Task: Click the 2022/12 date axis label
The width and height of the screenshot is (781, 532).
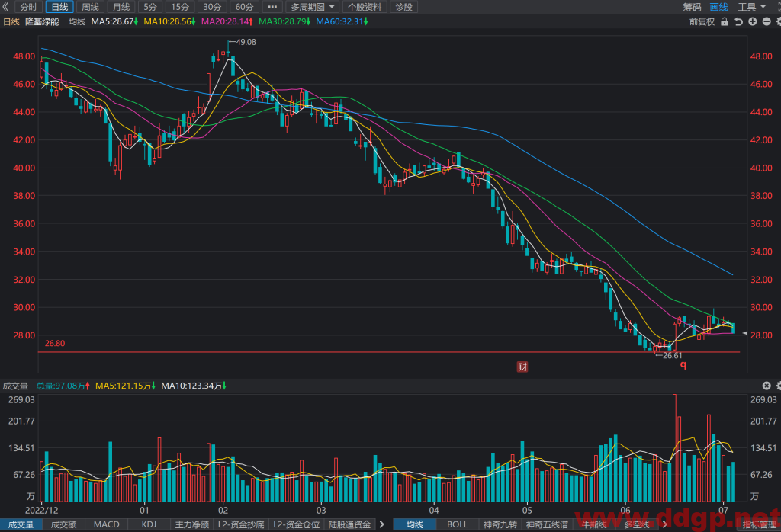Action: click(41, 510)
